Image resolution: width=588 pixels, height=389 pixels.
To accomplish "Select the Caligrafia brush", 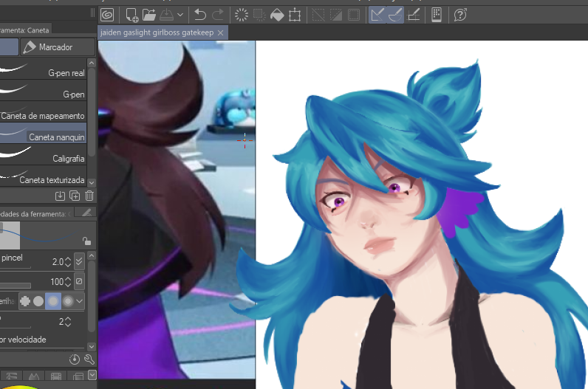I will pyautogui.click(x=43, y=154).
